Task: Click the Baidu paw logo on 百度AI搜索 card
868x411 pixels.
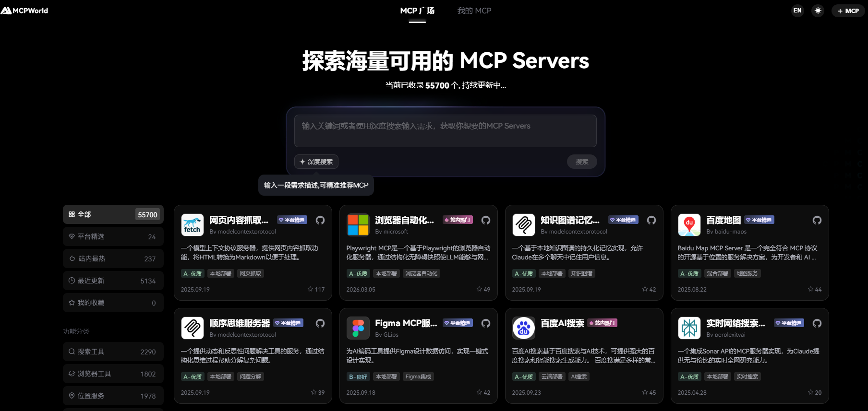Action: (x=524, y=328)
